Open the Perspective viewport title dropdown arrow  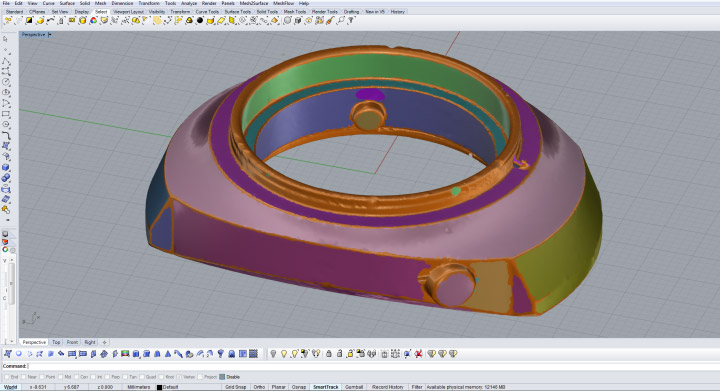[50, 34]
